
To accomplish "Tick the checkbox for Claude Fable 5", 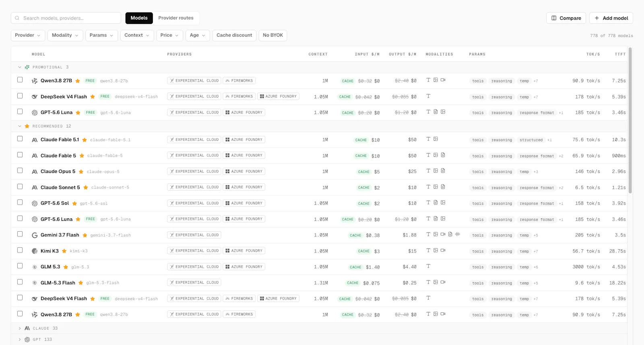I will pos(20,155).
